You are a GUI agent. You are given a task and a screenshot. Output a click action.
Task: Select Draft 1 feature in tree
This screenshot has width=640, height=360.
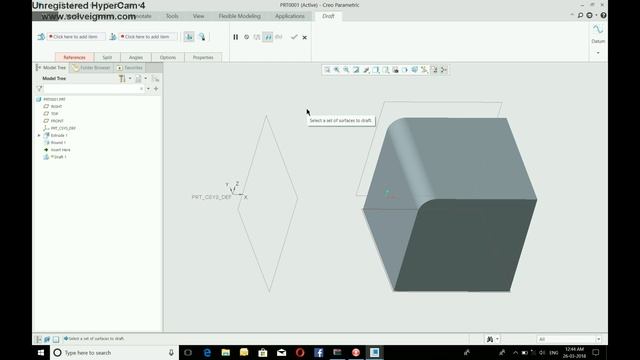tap(55, 157)
